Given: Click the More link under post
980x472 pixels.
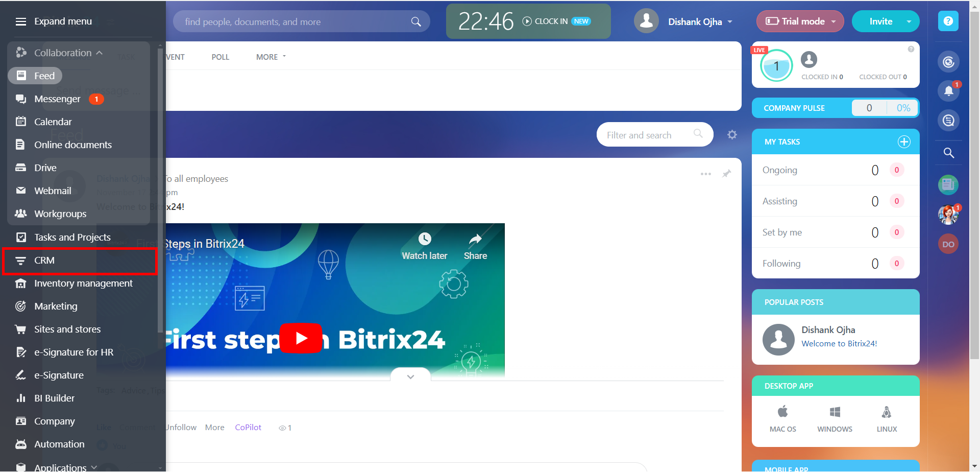Looking at the screenshot, I should click(215, 427).
